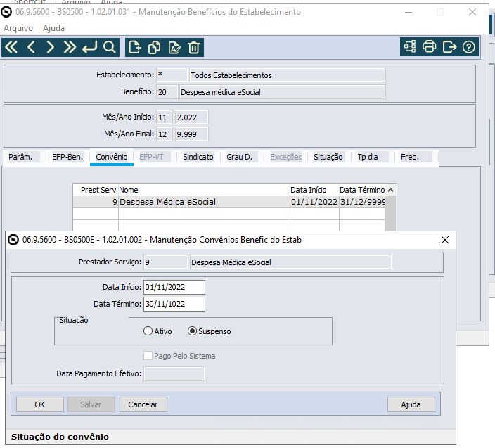The height and width of the screenshot is (448, 495).
Task: Click scroll-up arrow of convênio grid
Action: point(390,190)
